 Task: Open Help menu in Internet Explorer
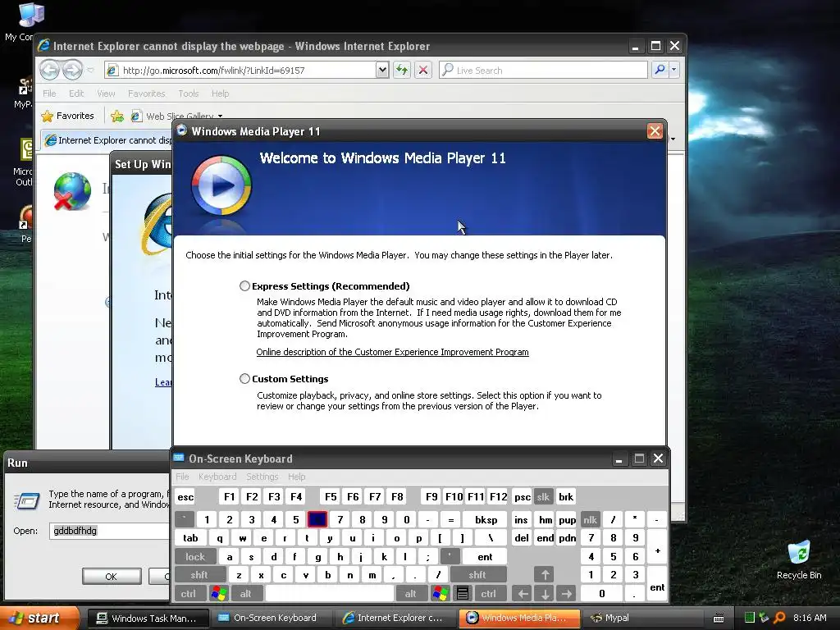[220, 94]
